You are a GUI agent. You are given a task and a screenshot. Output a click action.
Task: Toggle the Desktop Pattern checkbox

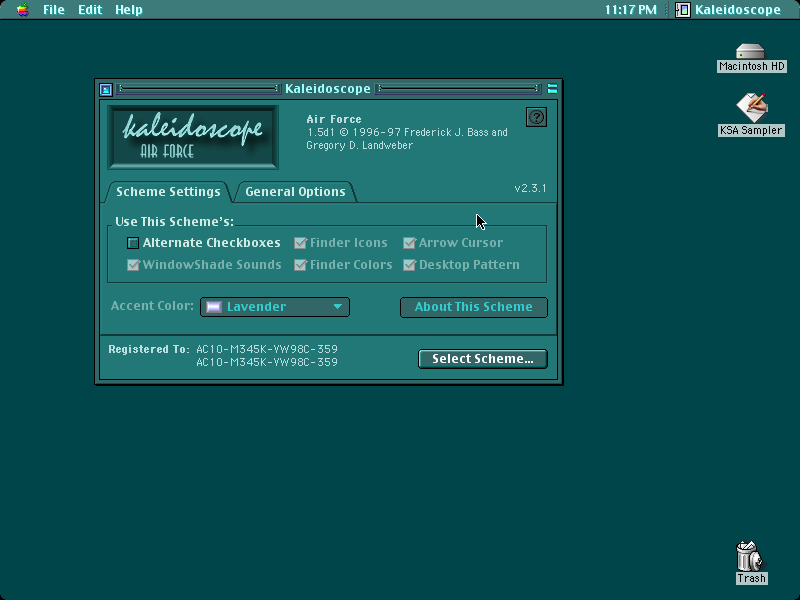click(462, 265)
